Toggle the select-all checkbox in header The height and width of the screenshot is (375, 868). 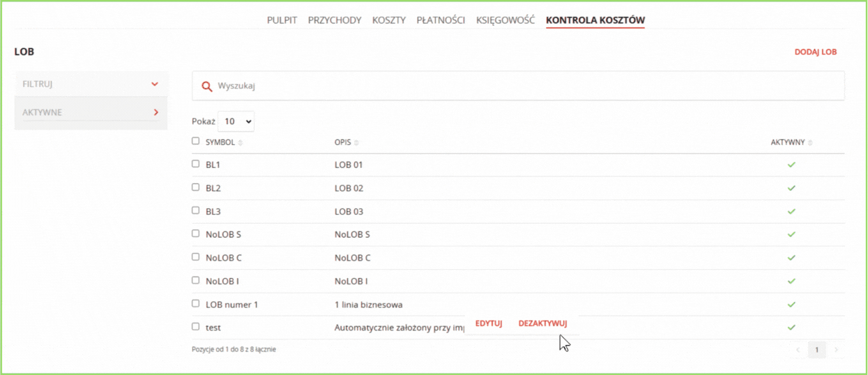(x=195, y=141)
